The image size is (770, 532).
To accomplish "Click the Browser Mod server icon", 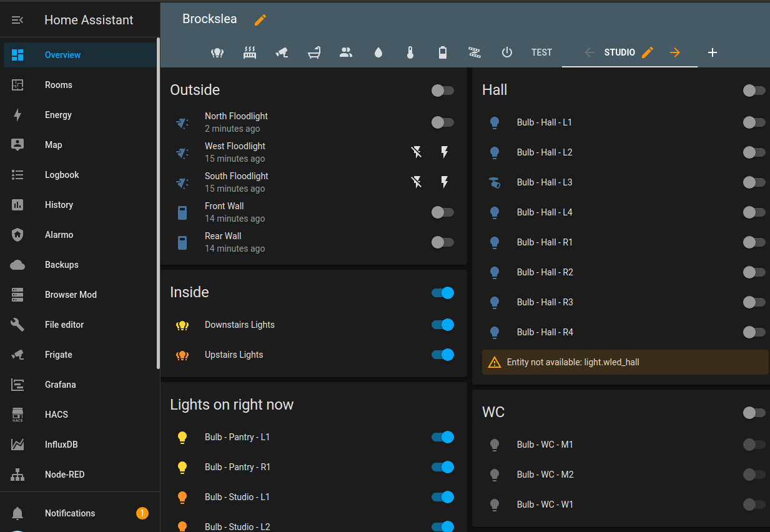I will (17, 295).
